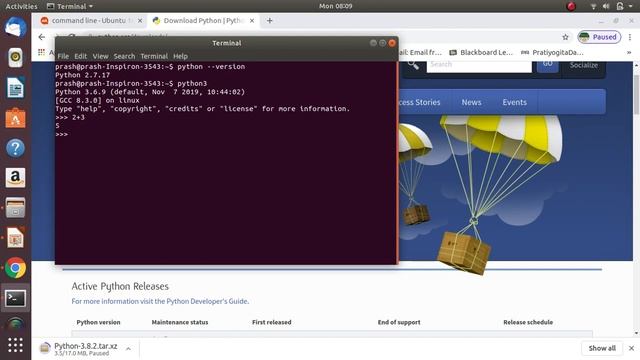The image size is (640, 360).
Task: Open Terminal Search menu
Action: (124, 56)
